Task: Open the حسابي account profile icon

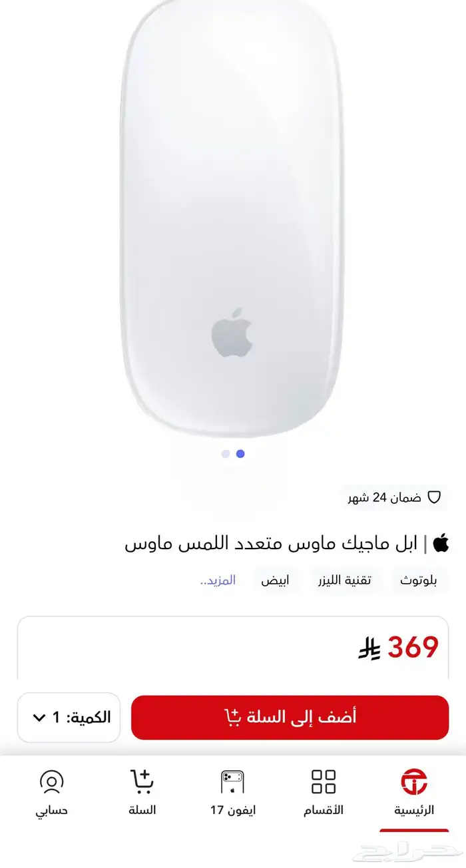Action: (x=51, y=782)
